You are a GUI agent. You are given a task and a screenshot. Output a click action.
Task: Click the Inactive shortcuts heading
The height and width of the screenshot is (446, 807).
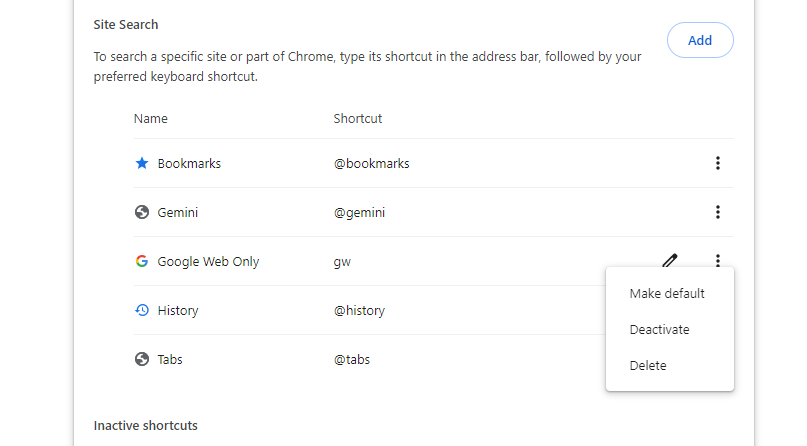tap(146, 425)
